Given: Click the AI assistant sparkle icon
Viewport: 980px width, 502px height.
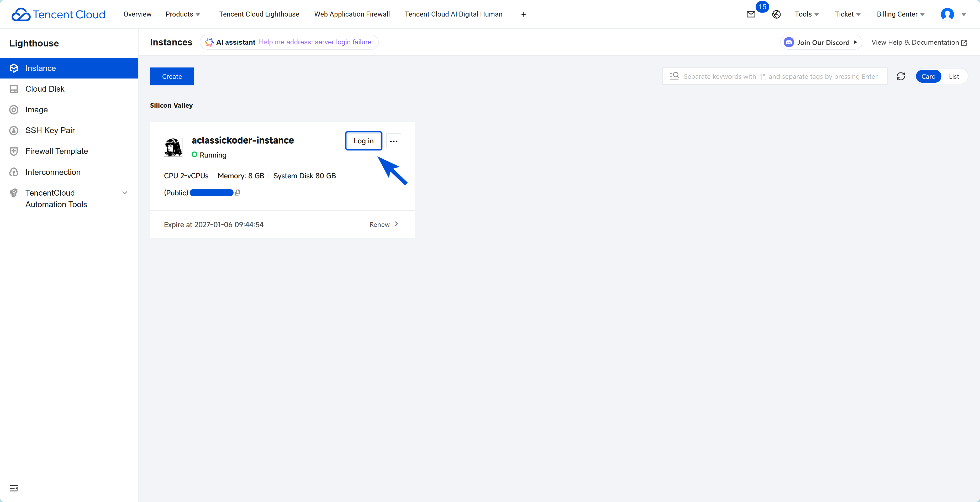Looking at the screenshot, I should pos(209,42).
